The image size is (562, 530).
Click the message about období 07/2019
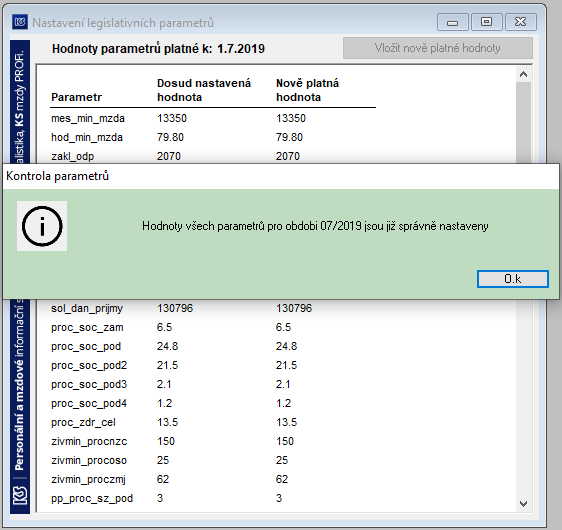pyautogui.click(x=315, y=226)
